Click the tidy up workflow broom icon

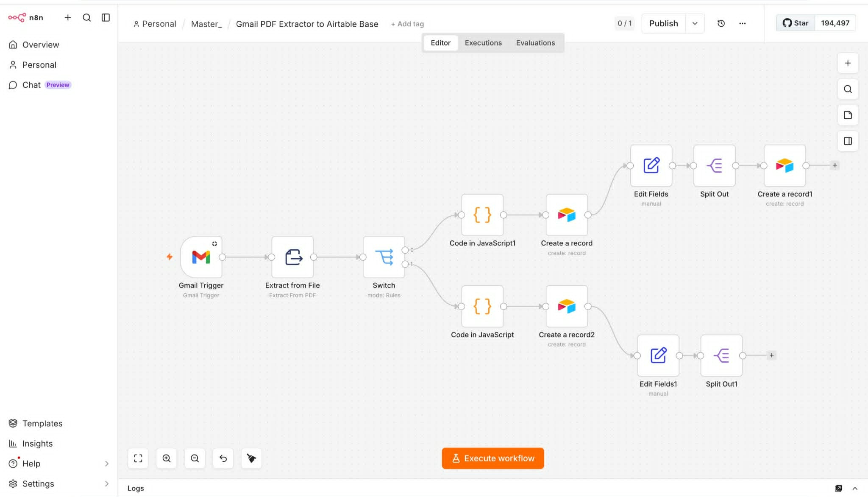click(x=251, y=458)
